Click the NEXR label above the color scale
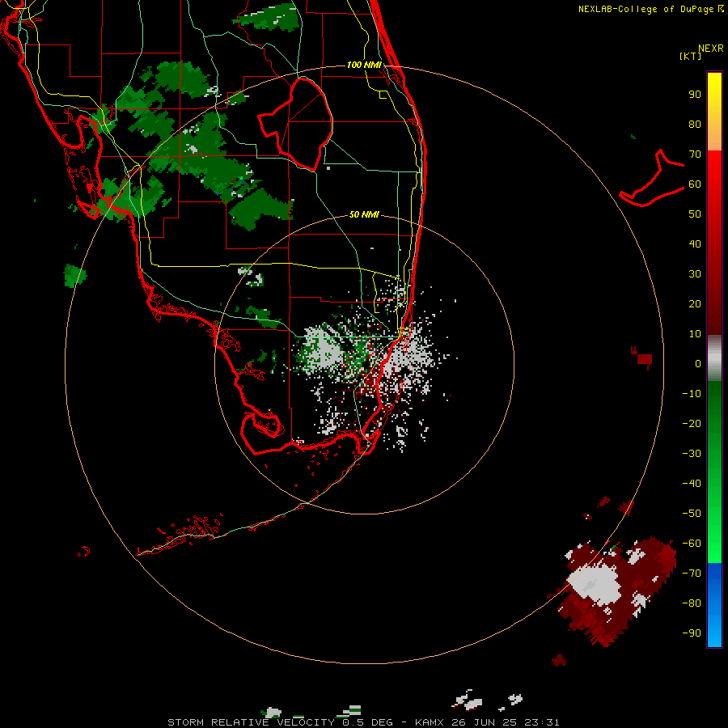728x728 pixels. pos(711,49)
